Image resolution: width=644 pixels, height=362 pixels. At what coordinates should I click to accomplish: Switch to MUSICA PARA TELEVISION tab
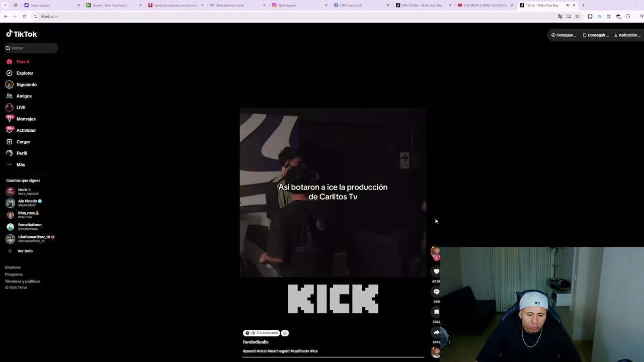pyautogui.click(x=485, y=5)
